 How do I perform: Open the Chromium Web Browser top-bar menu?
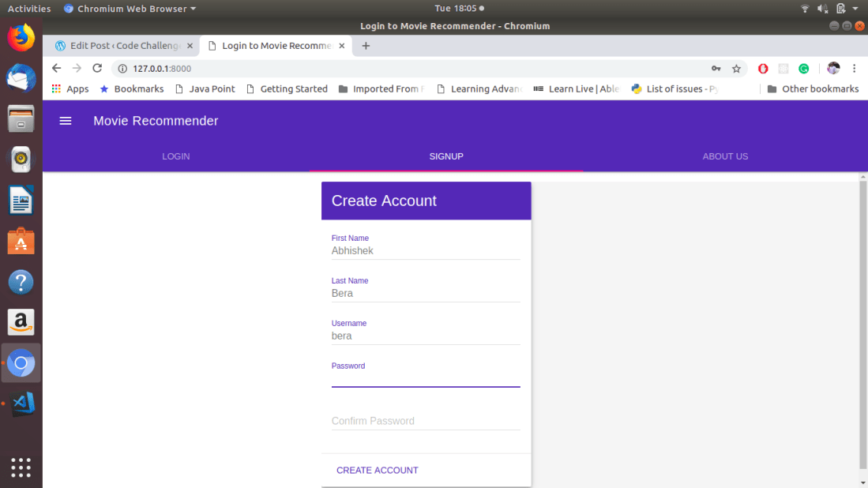point(129,9)
